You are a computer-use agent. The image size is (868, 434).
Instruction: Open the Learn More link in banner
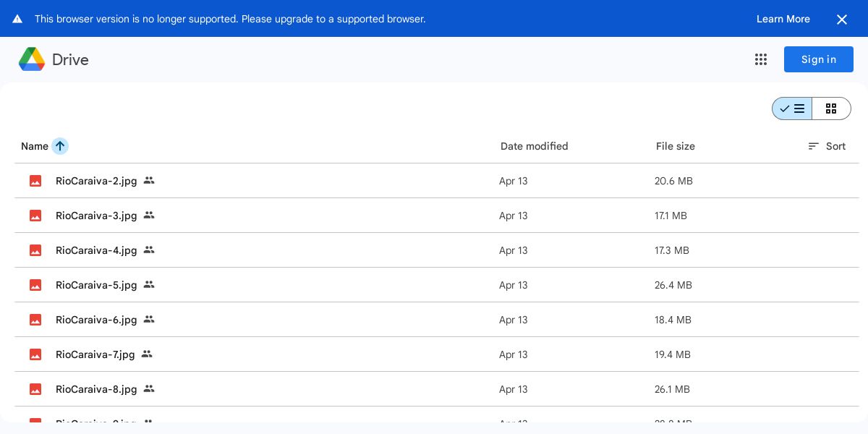coord(783,19)
